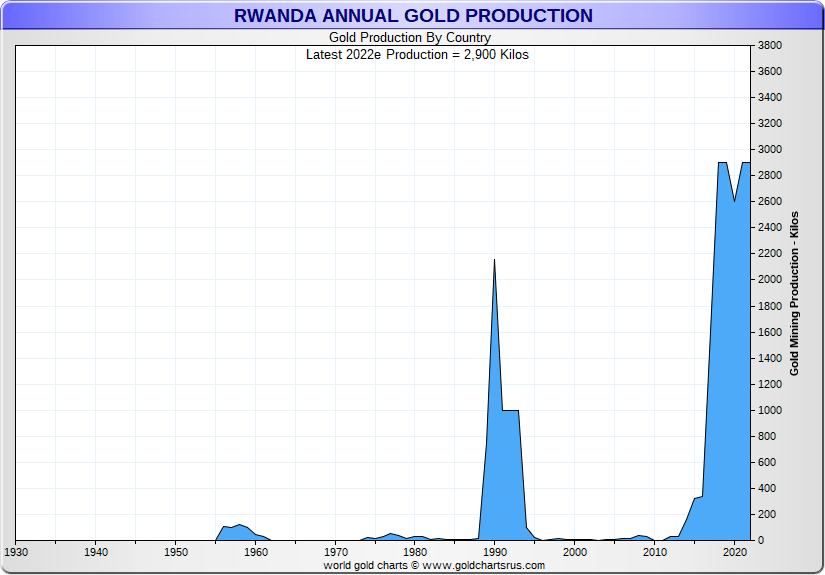Click the flat 1,000 kilo plateau after 1990
The width and height of the screenshot is (825, 575).
(510, 411)
